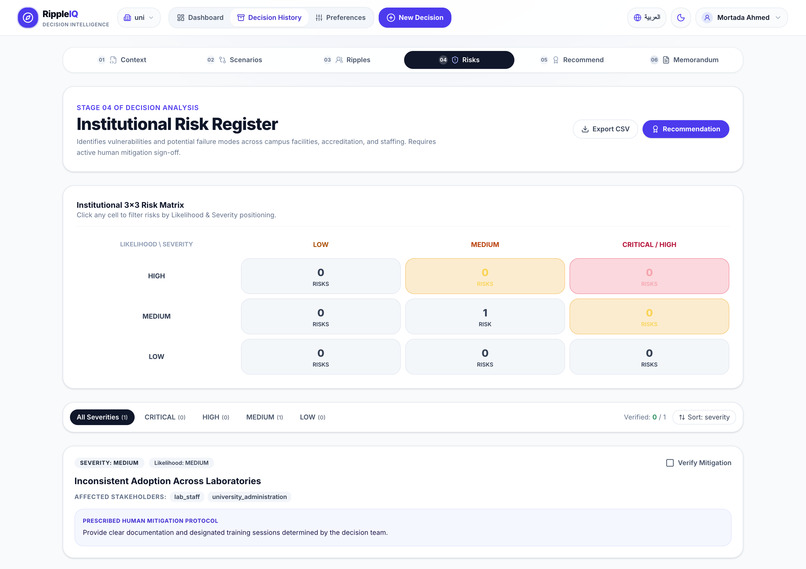
Task: Click the document icon in Memorandum step
Action: [x=666, y=60]
